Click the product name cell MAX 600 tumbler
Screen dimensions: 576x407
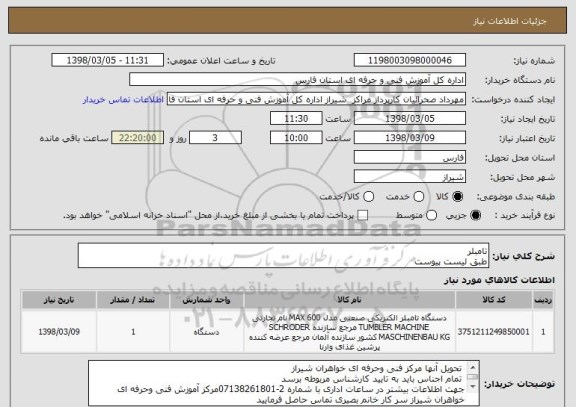tap(349, 332)
